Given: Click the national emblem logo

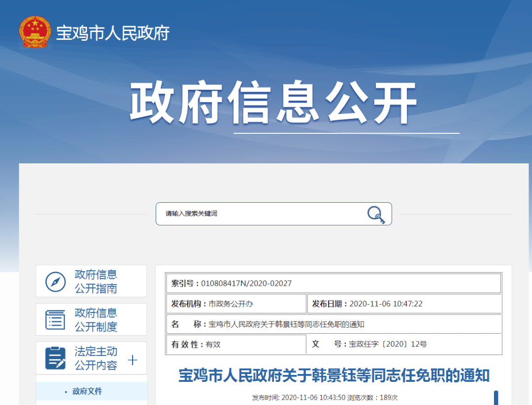Looking at the screenshot, I should (x=34, y=32).
